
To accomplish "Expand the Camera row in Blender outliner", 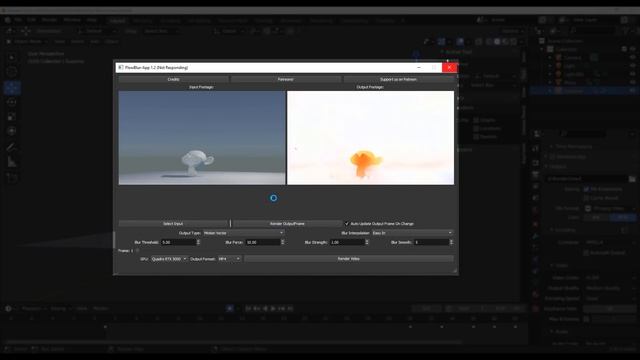I will pyautogui.click(x=550, y=58).
